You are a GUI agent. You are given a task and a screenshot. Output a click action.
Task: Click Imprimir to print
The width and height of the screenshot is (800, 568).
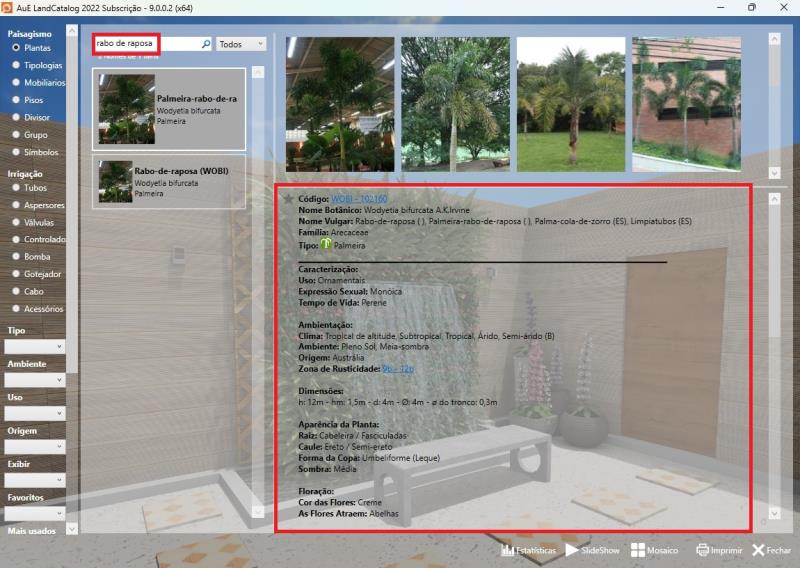pyautogui.click(x=719, y=550)
